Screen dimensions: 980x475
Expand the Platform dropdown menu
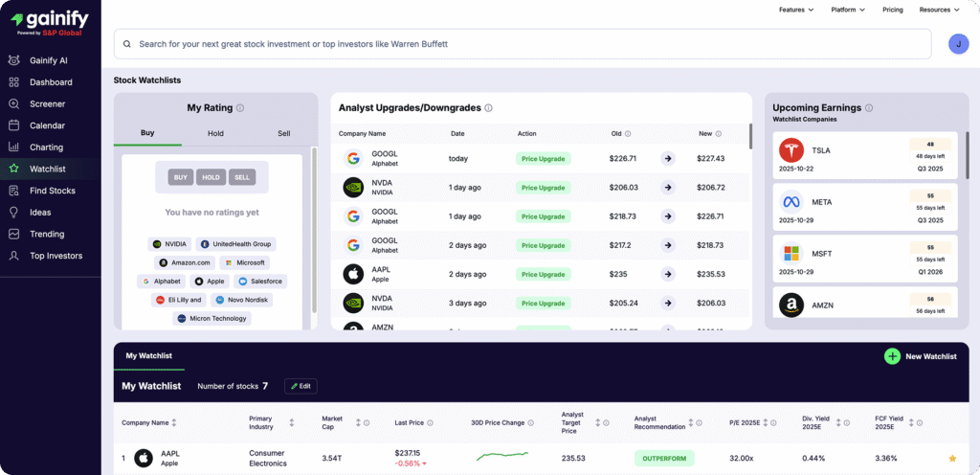pyautogui.click(x=847, y=10)
